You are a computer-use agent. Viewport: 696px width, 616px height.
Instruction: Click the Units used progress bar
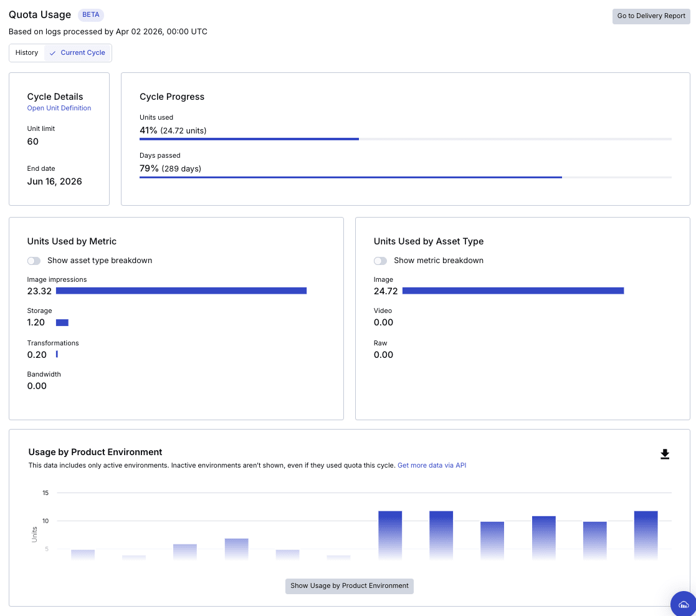pyautogui.click(x=405, y=139)
